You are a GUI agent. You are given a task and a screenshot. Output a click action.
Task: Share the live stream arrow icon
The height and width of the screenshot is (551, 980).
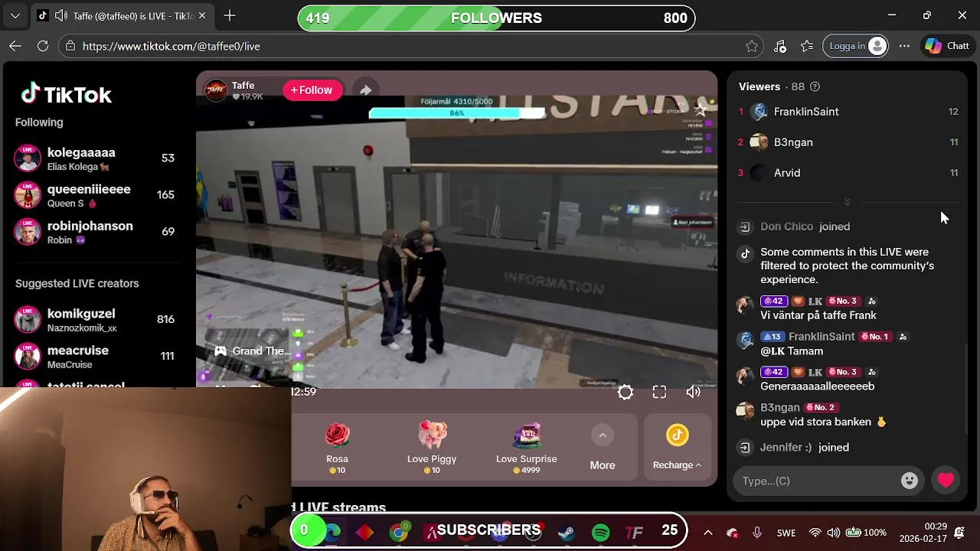[x=365, y=90]
